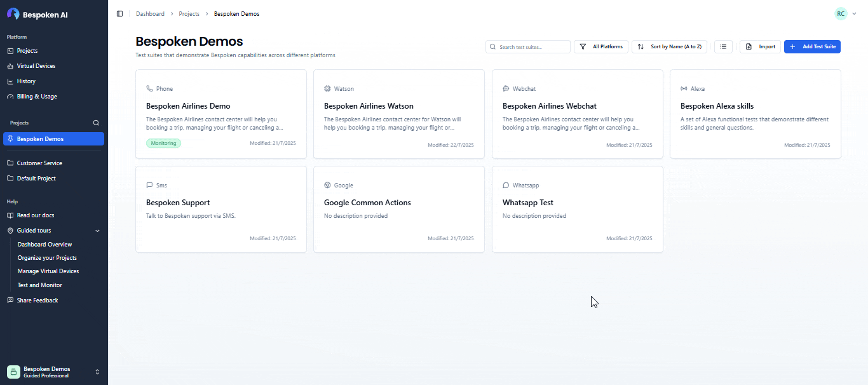Click the chart icon beside History
This screenshot has height=385, width=868.
[x=10, y=81]
